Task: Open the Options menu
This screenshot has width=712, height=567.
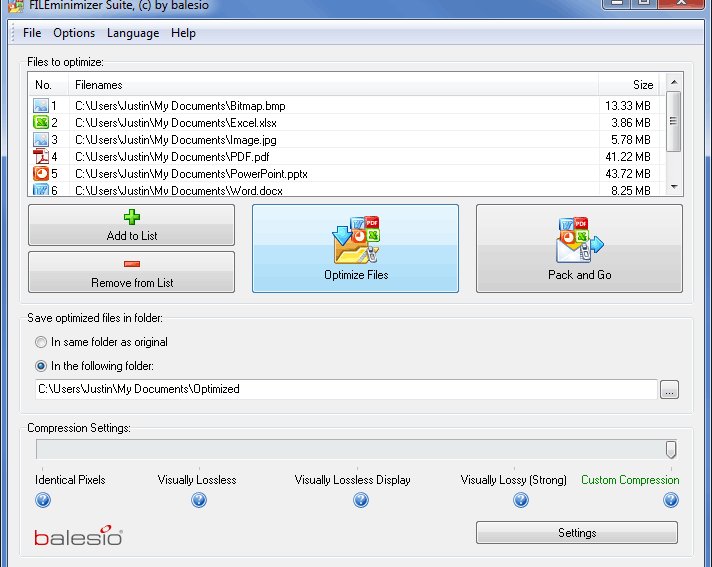Action: coord(74,33)
